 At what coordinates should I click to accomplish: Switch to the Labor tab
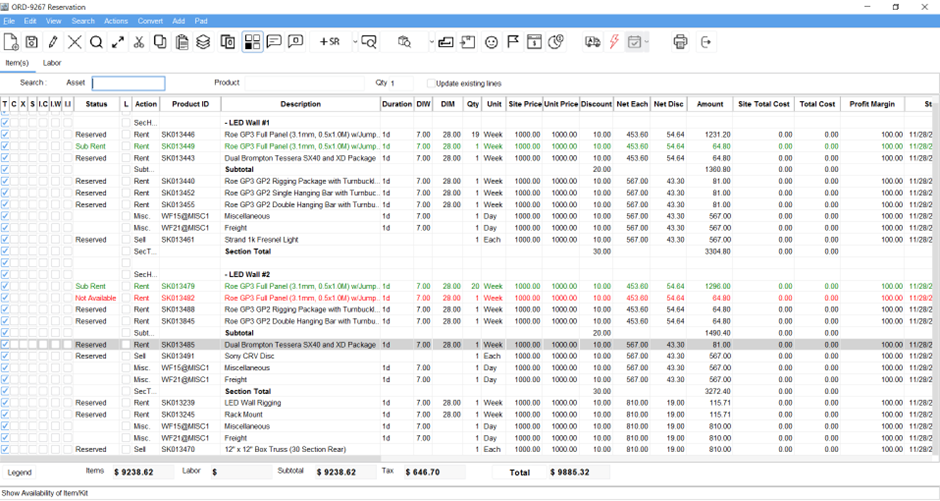(x=52, y=63)
